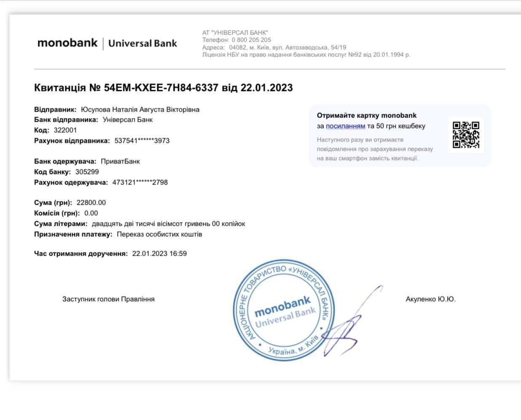This screenshot has width=521, height=420.
Task: Click the "Ліцензія НБУ" license line
Action: pyautogui.click(x=306, y=54)
